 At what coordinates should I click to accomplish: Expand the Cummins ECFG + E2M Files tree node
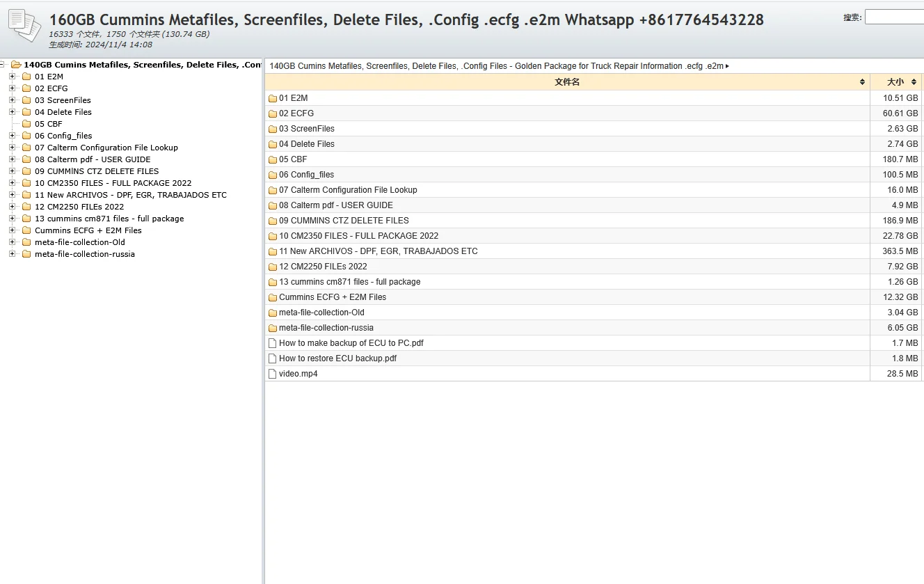click(x=12, y=230)
